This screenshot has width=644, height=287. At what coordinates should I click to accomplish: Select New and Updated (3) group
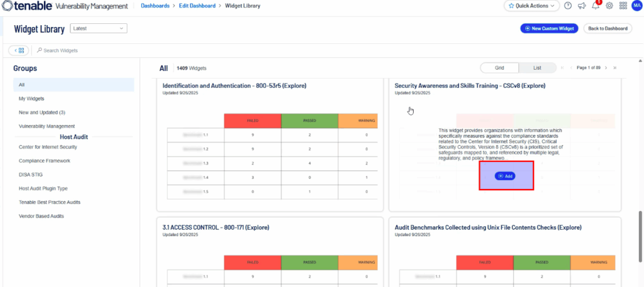coord(42,112)
